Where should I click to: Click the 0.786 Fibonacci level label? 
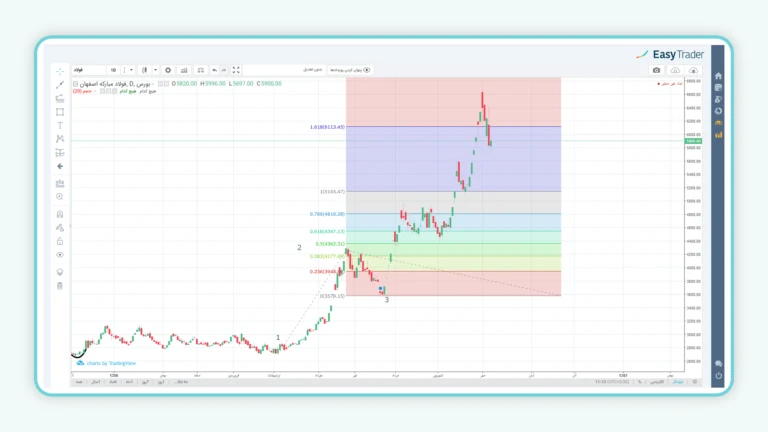(x=327, y=214)
